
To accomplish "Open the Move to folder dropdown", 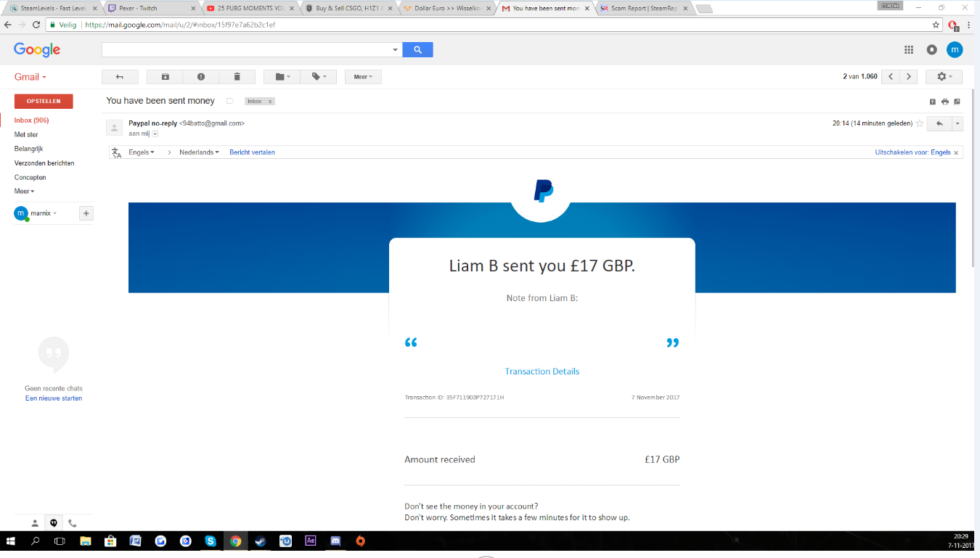I will click(x=282, y=77).
